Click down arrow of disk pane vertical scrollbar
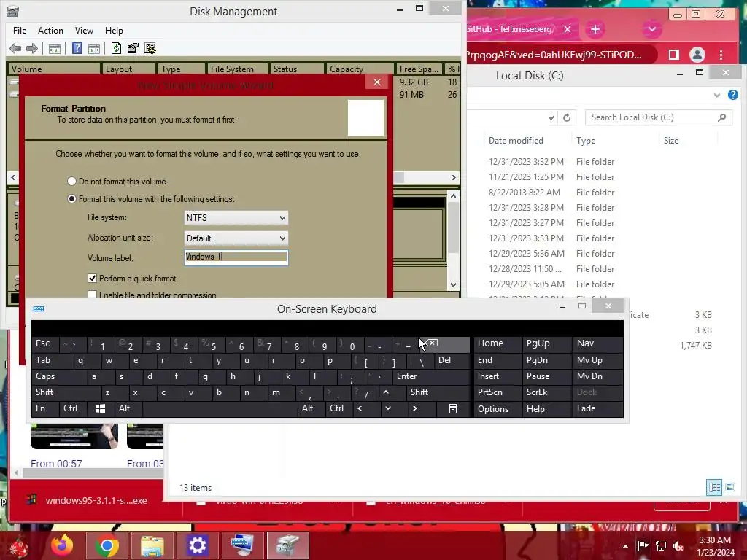Viewport: 747px width, 560px height. point(453,285)
